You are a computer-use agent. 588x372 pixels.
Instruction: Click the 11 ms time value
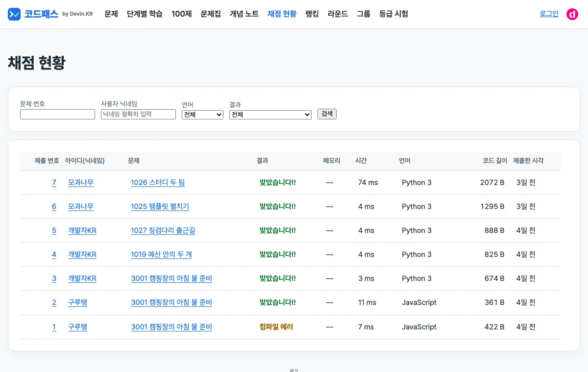[367, 302]
